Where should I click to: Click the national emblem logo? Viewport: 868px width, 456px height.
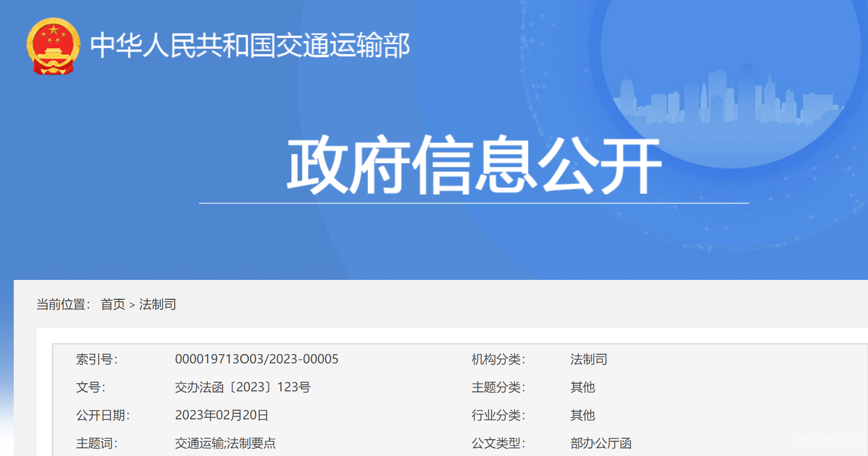tap(53, 46)
